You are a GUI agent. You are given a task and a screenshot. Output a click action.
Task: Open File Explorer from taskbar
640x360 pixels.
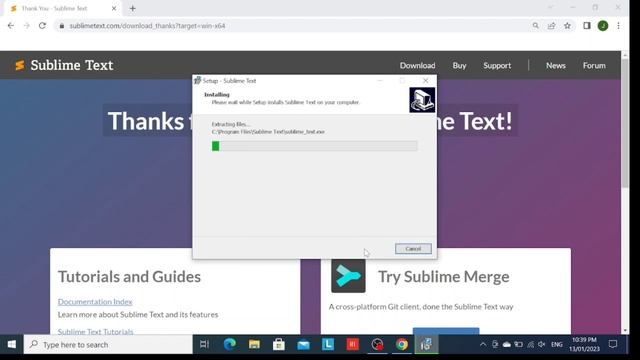254,344
